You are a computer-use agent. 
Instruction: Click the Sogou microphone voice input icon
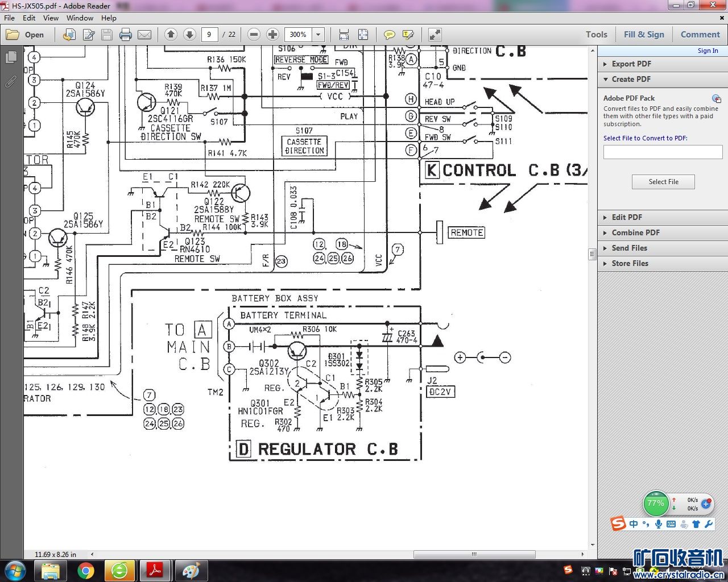click(659, 524)
